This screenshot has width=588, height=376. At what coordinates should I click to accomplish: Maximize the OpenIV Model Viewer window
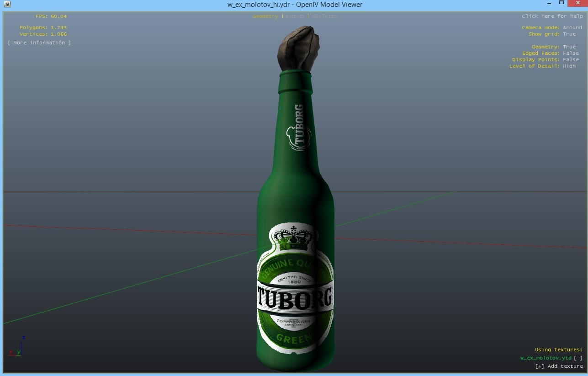(562, 4)
